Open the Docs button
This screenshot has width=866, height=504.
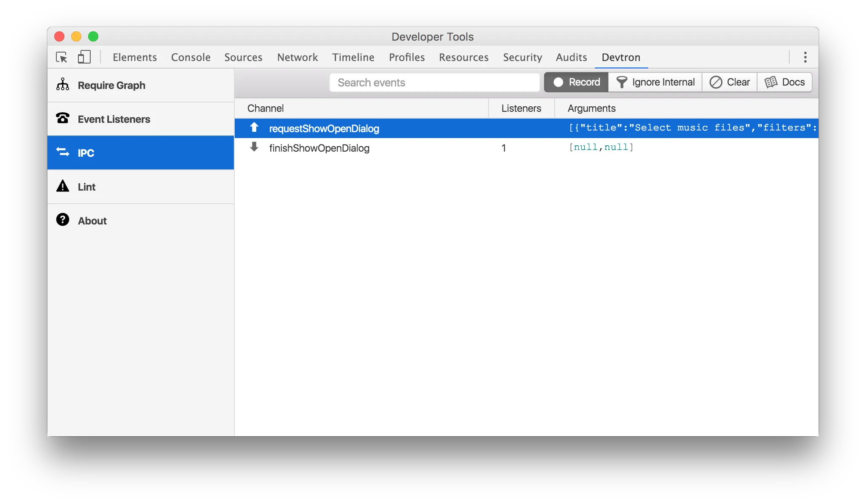[785, 82]
